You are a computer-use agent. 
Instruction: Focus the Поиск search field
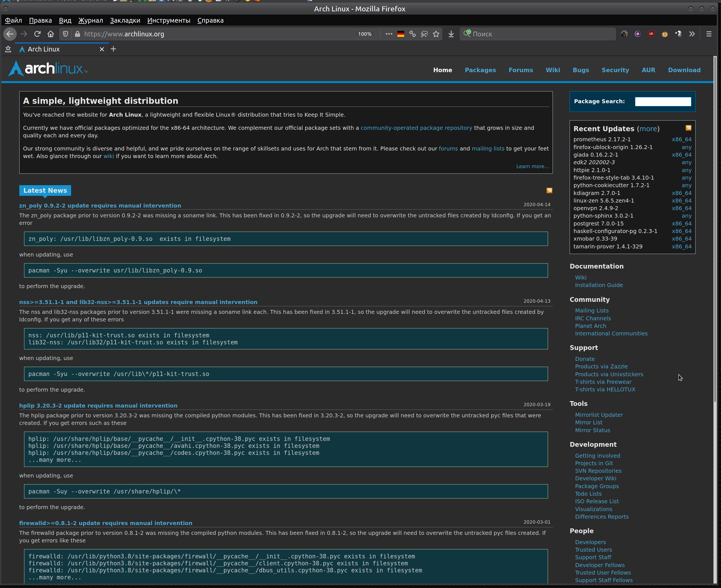point(542,34)
